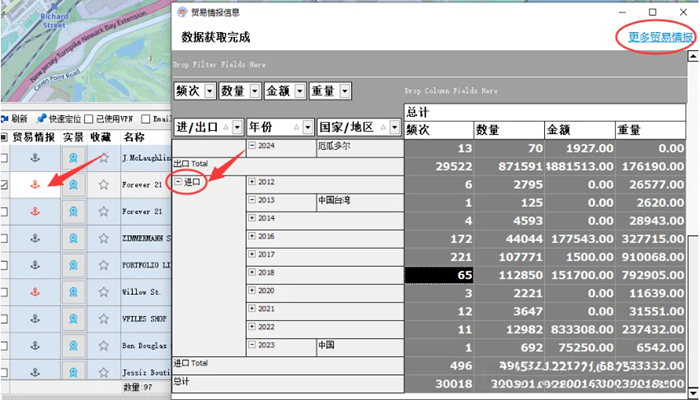Open street view icon for Ben Douglas
This screenshot has width=700, height=400.
[x=73, y=346]
